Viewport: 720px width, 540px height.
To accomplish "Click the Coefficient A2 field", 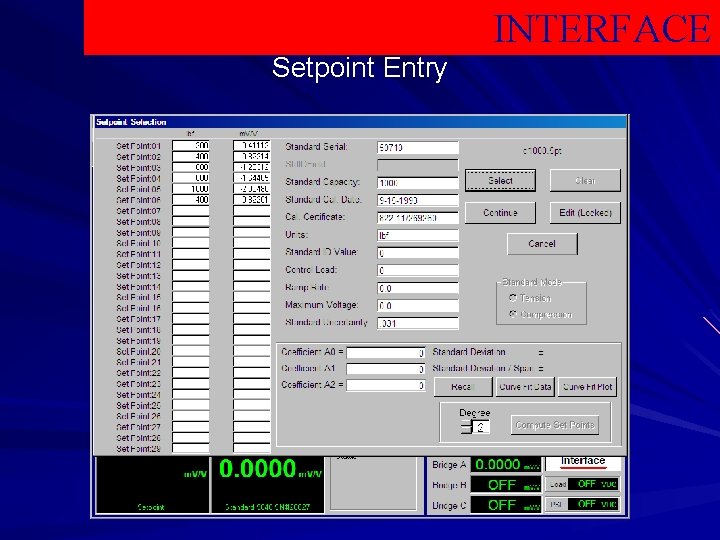I will point(386,385).
